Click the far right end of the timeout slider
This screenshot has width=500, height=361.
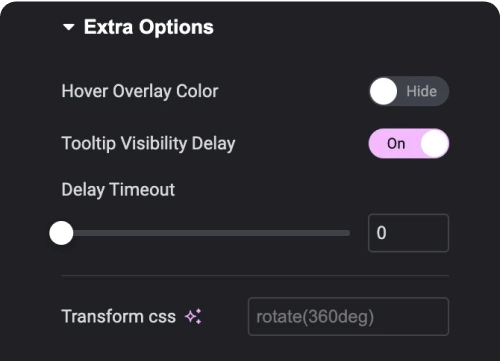click(x=348, y=233)
